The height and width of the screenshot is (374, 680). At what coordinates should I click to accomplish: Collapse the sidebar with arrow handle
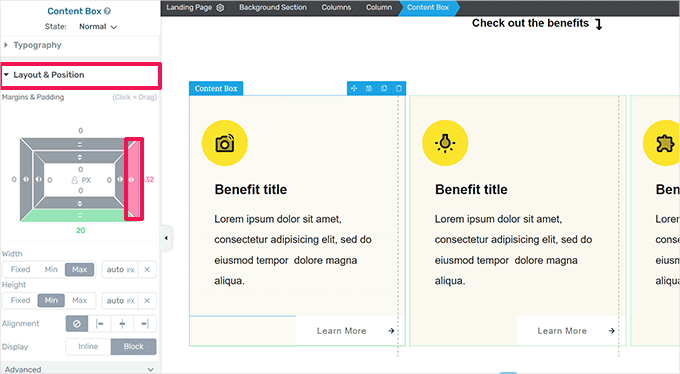(167, 238)
